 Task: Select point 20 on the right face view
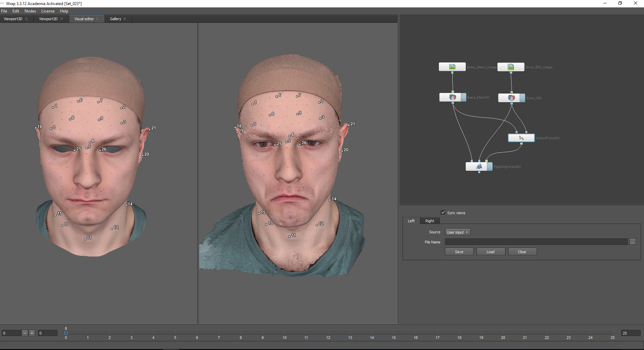coord(342,151)
